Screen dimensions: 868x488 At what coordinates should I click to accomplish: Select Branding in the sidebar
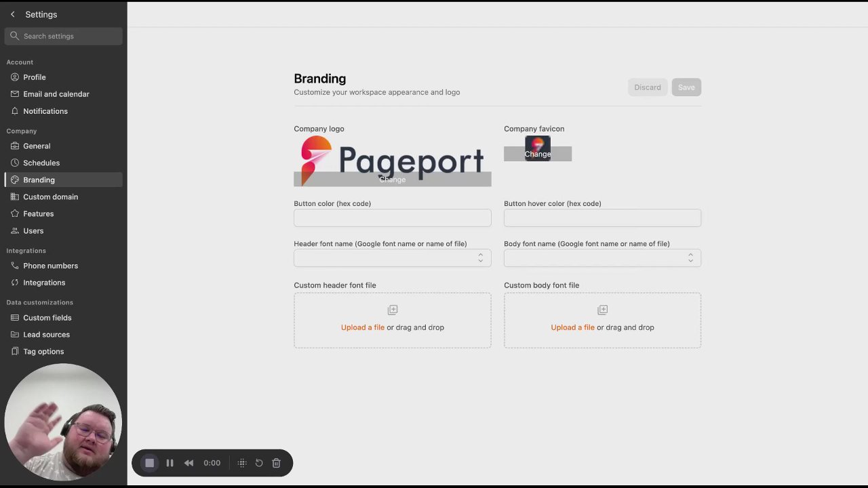point(63,180)
